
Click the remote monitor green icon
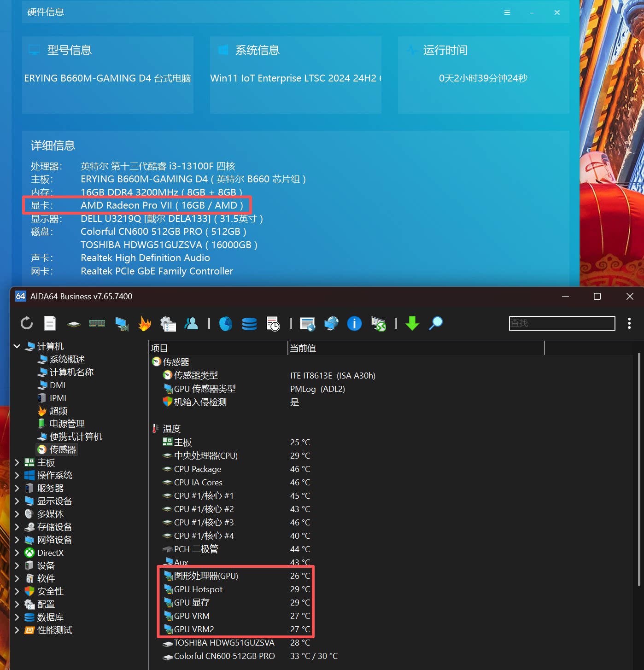(378, 324)
